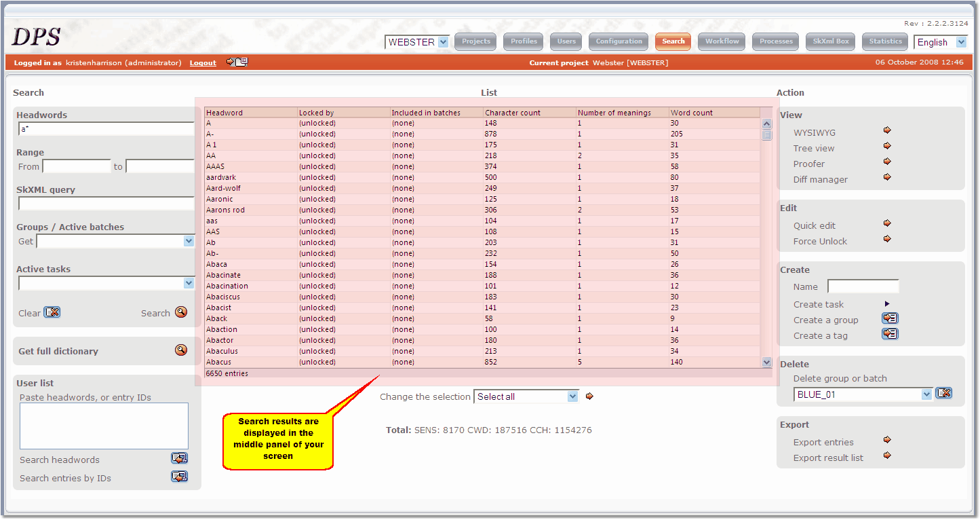The image size is (980, 520).
Task: Open the Profiles tab
Action: click(524, 41)
